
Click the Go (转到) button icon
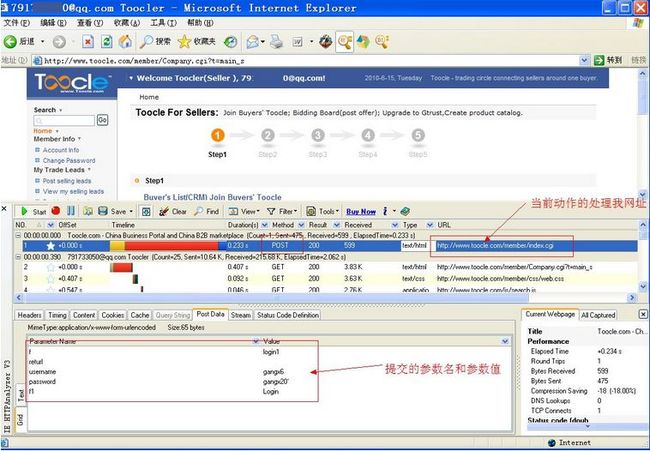[599, 61]
